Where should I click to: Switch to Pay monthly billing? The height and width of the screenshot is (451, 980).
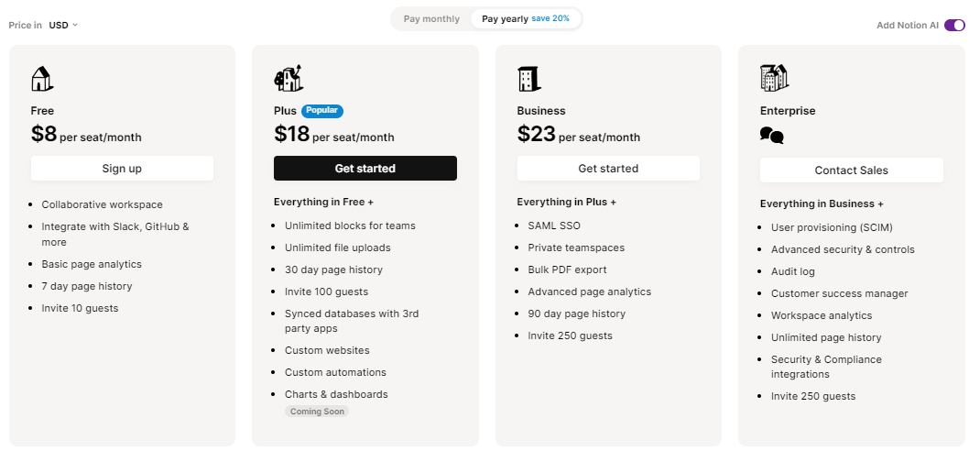(432, 18)
